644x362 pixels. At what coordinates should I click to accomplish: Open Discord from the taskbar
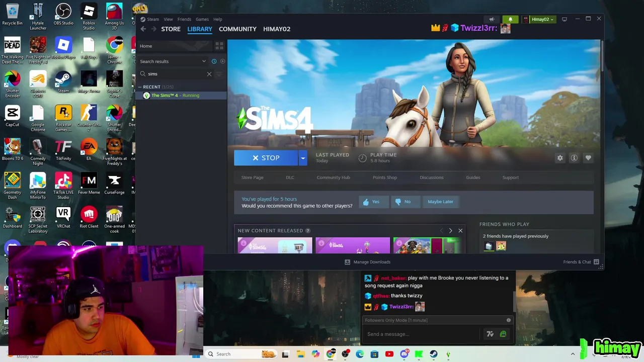pyautogui.click(x=404, y=354)
